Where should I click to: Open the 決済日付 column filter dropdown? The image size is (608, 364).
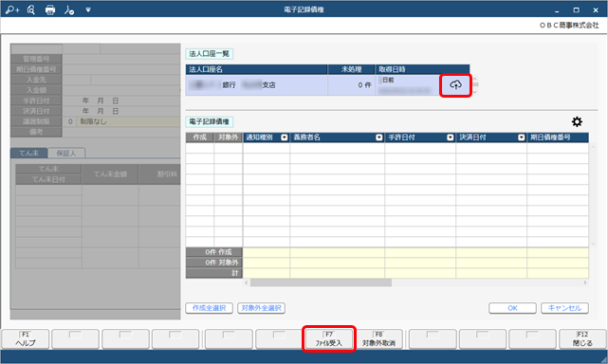coord(521,137)
